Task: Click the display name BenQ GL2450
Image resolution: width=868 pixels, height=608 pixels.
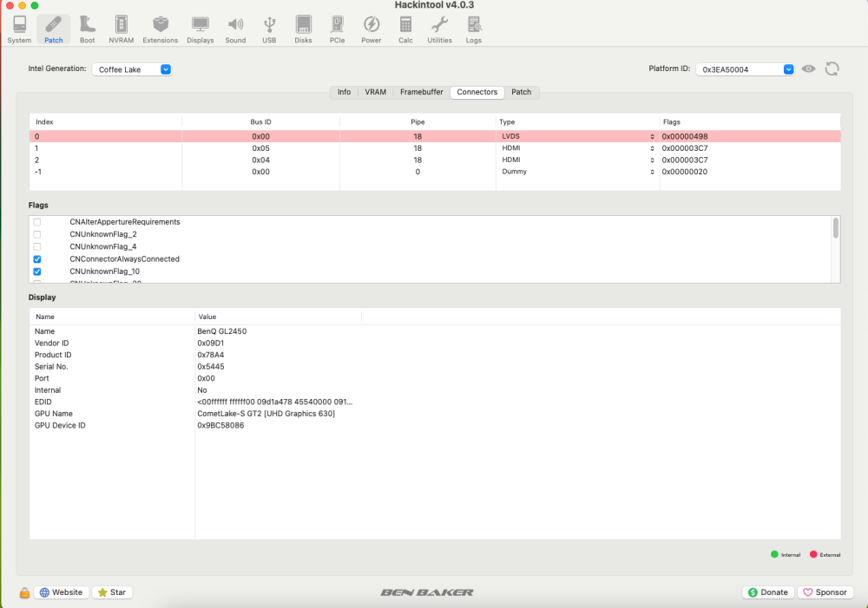Action: 222,331
